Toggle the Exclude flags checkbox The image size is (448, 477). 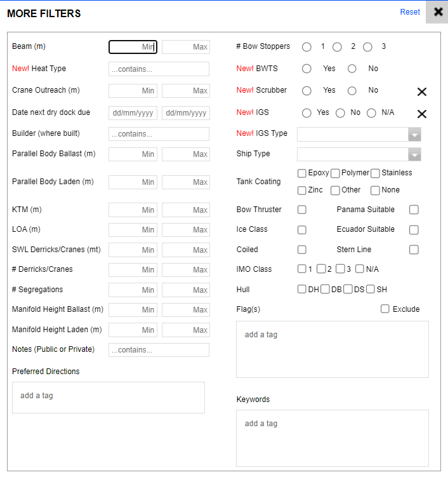pyautogui.click(x=385, y=309)
